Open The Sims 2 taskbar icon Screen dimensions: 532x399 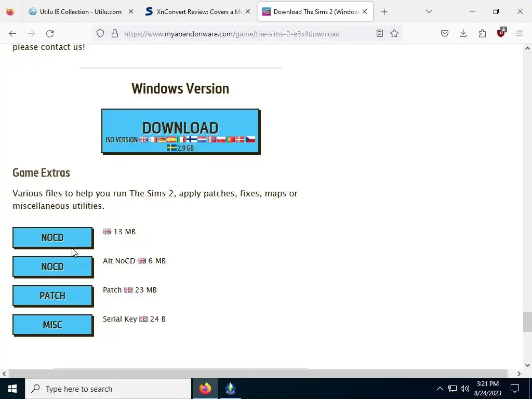tap(230, 389)
